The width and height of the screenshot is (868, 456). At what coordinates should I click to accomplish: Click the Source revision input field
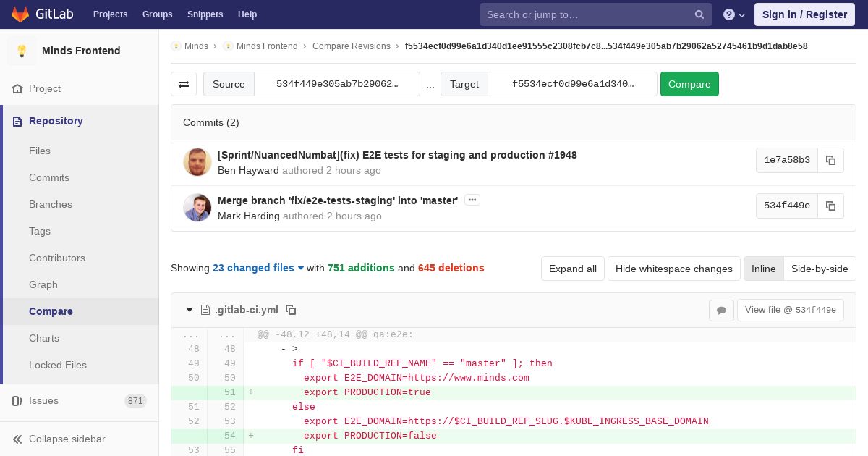337,84
